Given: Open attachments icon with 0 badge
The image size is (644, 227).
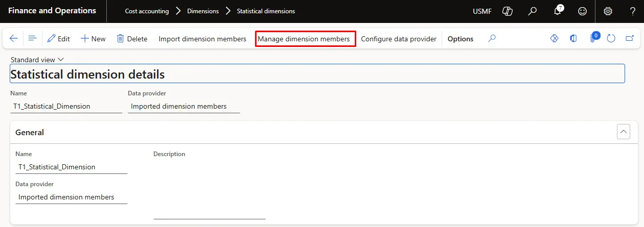Looking at the screenshot, I should pyautogui.click(x=593, y=38).
